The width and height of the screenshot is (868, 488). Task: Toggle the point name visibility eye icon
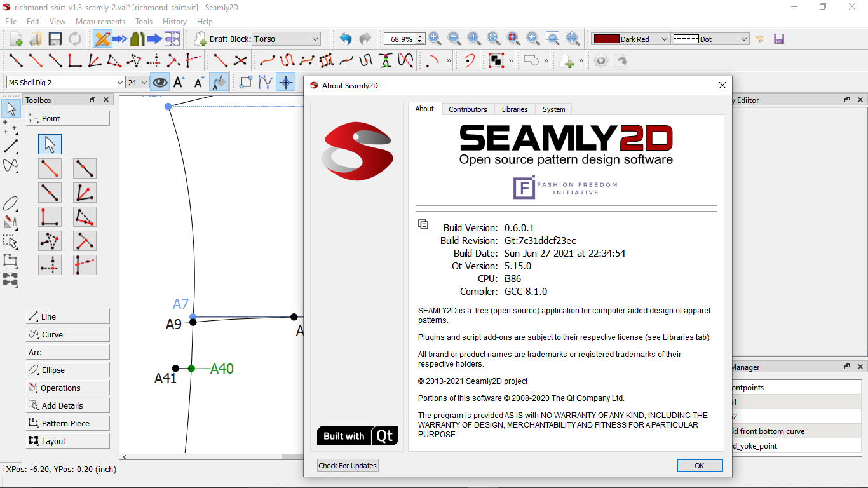(159, 82)
